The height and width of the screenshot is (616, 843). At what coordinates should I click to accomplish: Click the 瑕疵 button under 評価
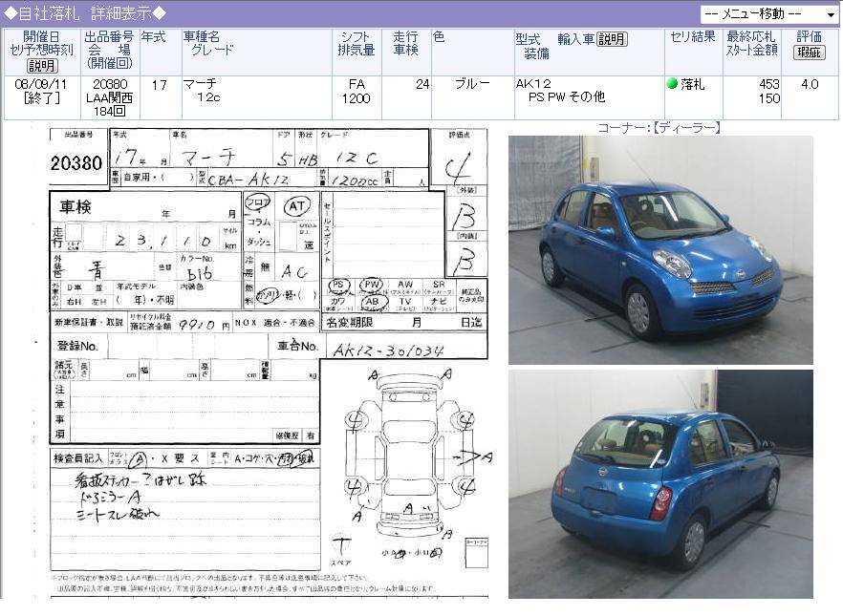[810, 53]
